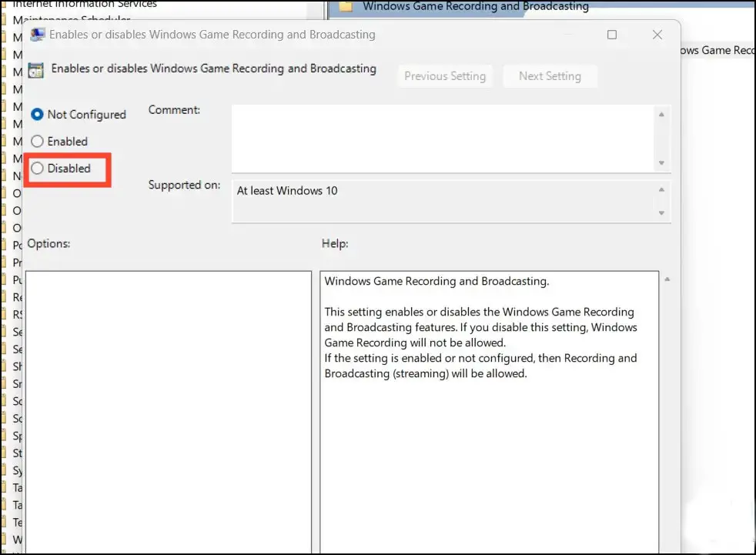Go to Previous Setting
The height and width of the screenshot is (555, 756).
click(444, 76)
